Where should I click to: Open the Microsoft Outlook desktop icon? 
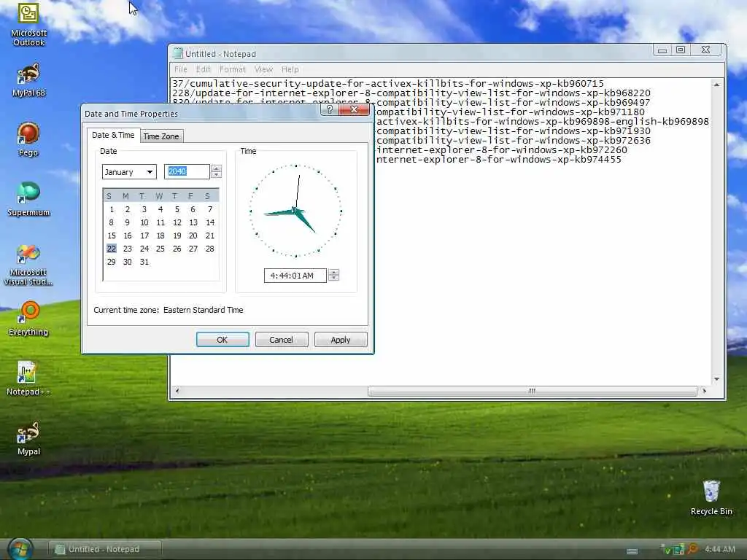(x=28, y=24)
